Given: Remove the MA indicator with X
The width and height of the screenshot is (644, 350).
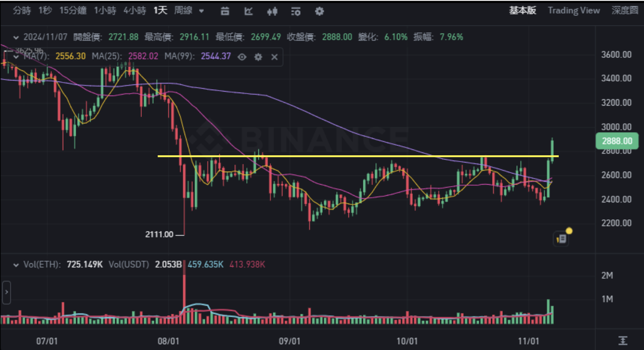Looking at the screenshot, I should 274,57.
